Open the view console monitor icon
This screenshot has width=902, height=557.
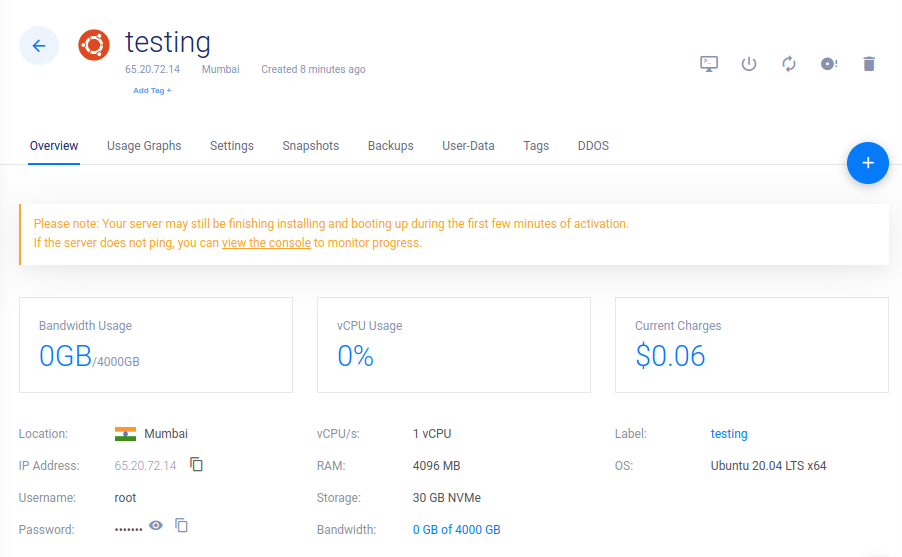pyautogui.click(x=709, y=63)
